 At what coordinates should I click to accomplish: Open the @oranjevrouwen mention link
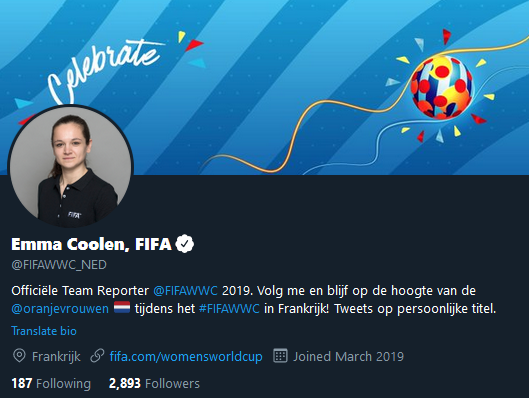click(x=60, y=309)
